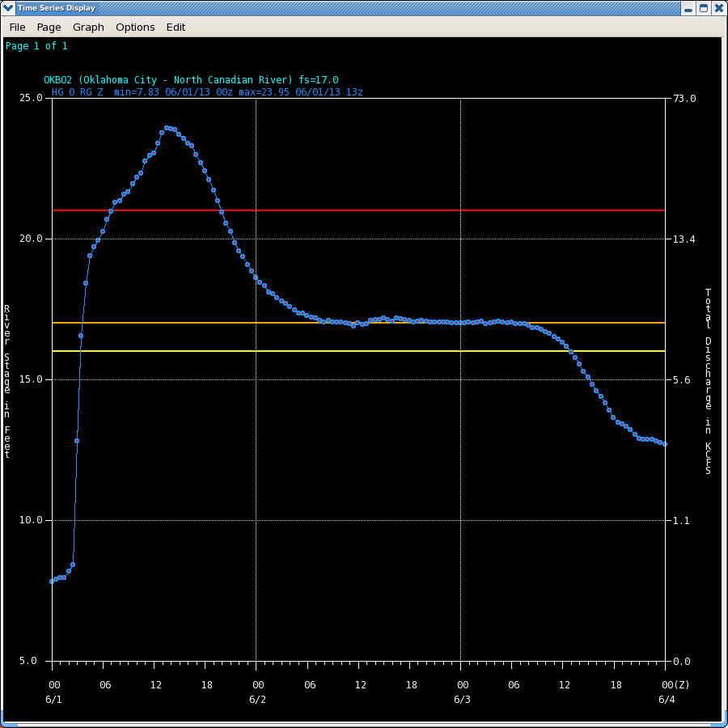The width and height of the screenshot is (728, 728).
Task: Click the 13.4 discharge axis label
Action: [x=684, y=239]
